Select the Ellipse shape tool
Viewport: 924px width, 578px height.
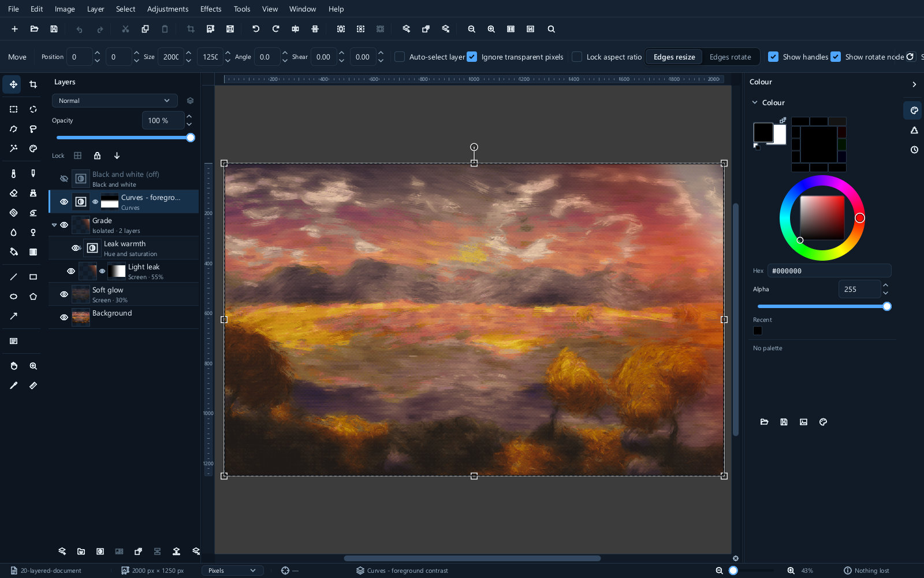(13, 297)
